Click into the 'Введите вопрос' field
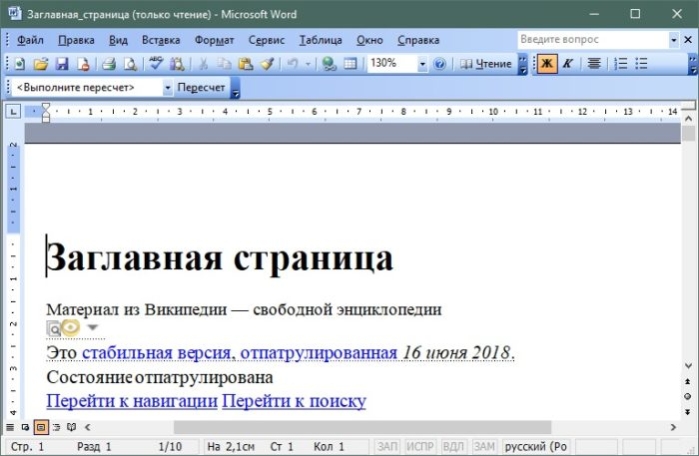Viewport: 699px width, 456px height. pos(593,40)
